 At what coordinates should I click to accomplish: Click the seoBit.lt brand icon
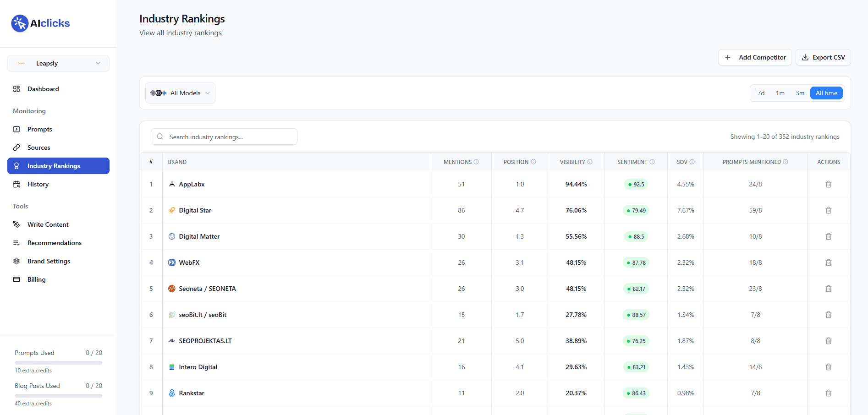pos(172,315)
